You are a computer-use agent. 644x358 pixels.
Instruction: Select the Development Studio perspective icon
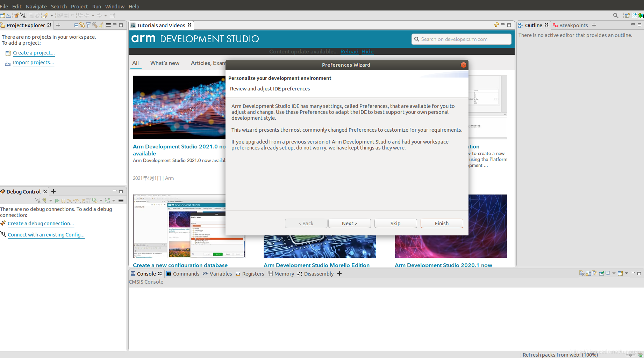(634, 15)
